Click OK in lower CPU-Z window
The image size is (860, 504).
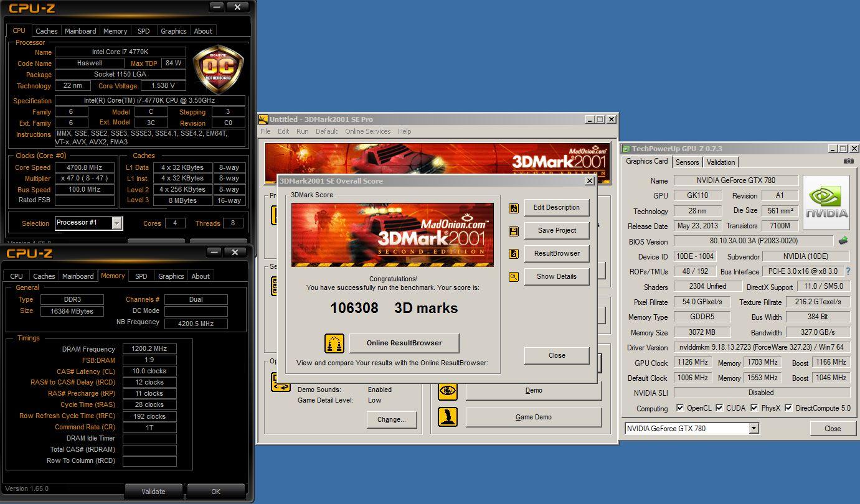tap(215, 491)
